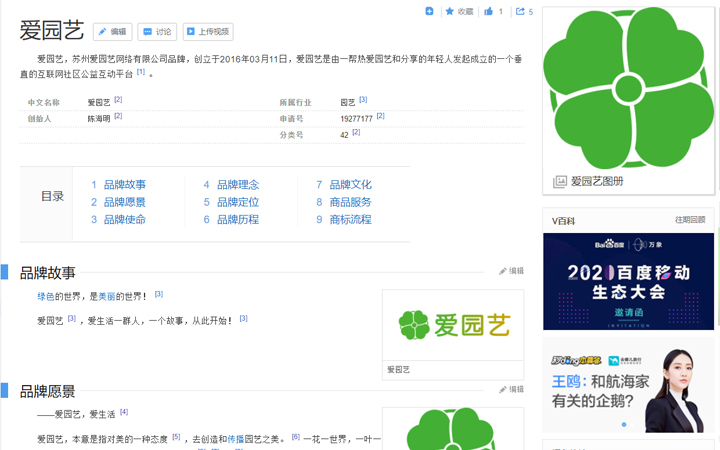
Task: Click the 编辑 button beside title
Action: (112, 32)
